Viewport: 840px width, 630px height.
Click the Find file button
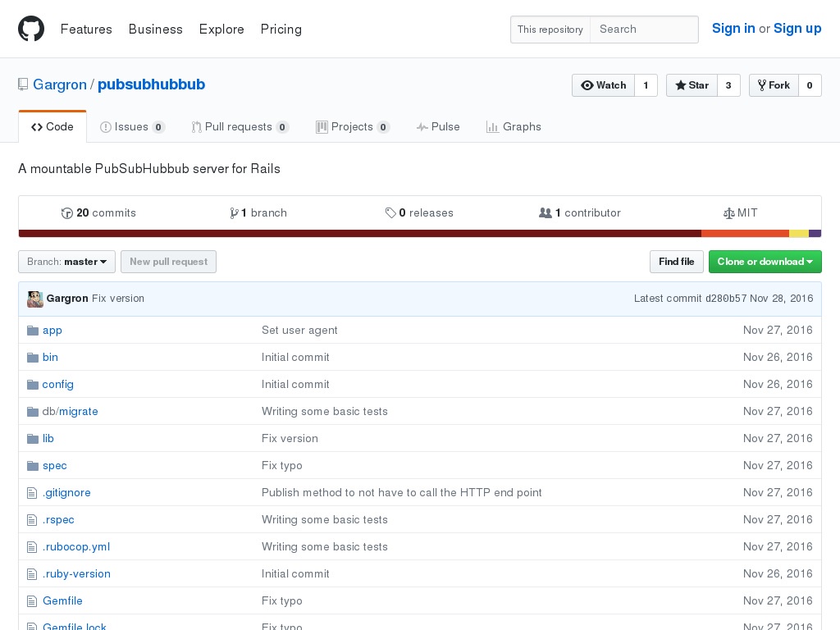point(677,262)
